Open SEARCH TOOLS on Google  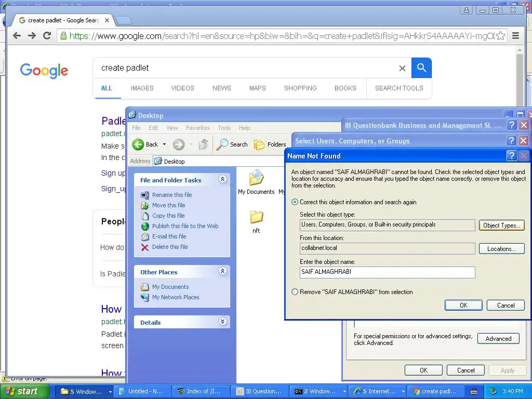click(x=399, y=88)
